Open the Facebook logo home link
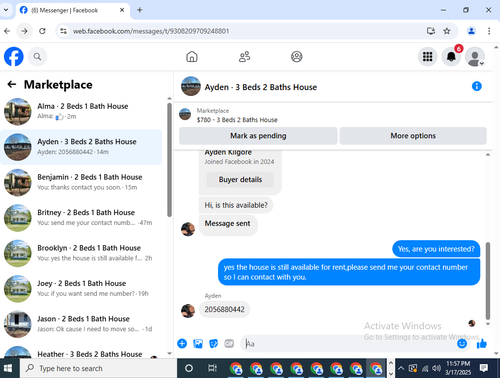 pyautogui.click(x=14, y=57)
